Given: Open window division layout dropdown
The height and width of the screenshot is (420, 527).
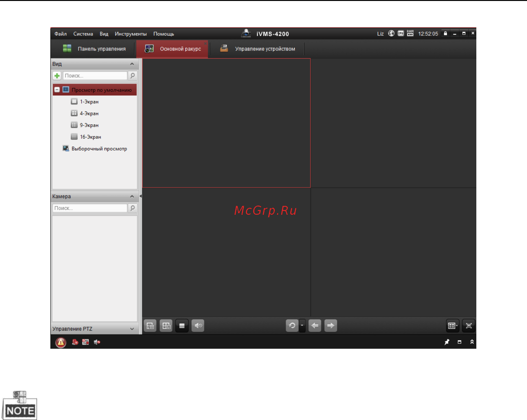Looking at the screenshot, I should [453, 326].
